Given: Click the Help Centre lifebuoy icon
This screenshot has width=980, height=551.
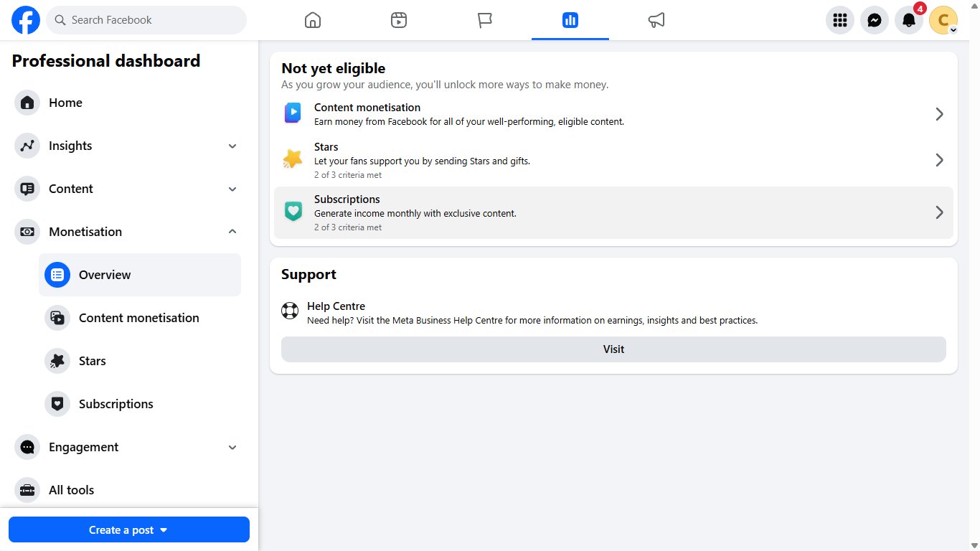Looking at the screenshot, I should 290,311.
